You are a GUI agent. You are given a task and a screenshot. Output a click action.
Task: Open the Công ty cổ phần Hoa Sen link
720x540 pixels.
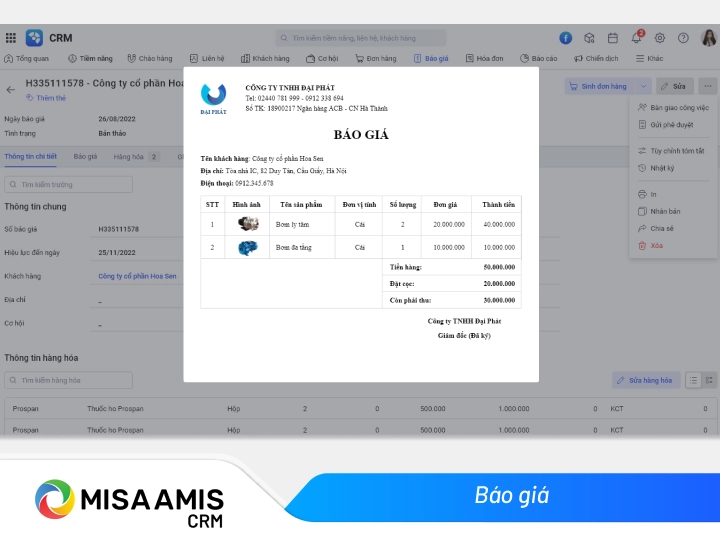click(137, 275)
